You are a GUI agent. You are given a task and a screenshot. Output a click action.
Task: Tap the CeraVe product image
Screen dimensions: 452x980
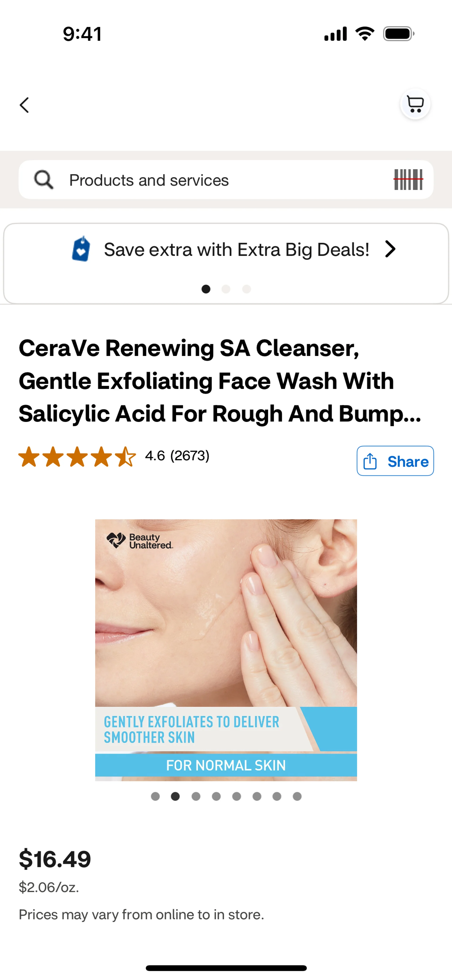pos(226,650)
